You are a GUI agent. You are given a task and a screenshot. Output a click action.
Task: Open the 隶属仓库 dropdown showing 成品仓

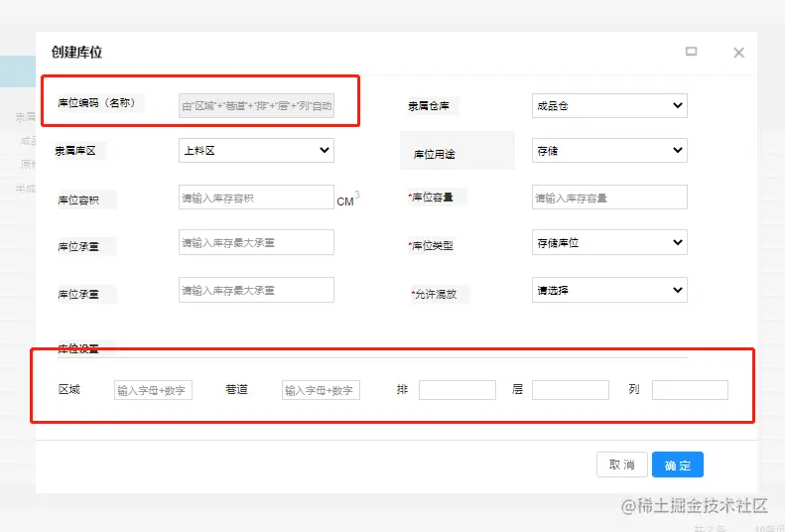click(x=609, y=105)
